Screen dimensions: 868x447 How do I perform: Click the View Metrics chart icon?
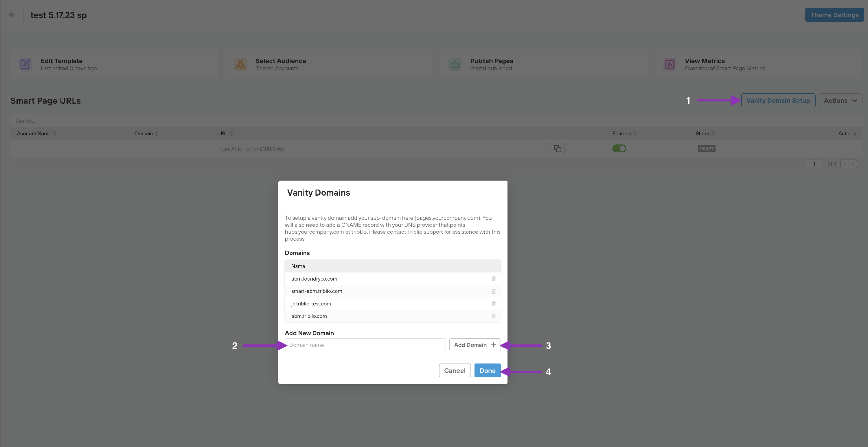coord(670,64)
